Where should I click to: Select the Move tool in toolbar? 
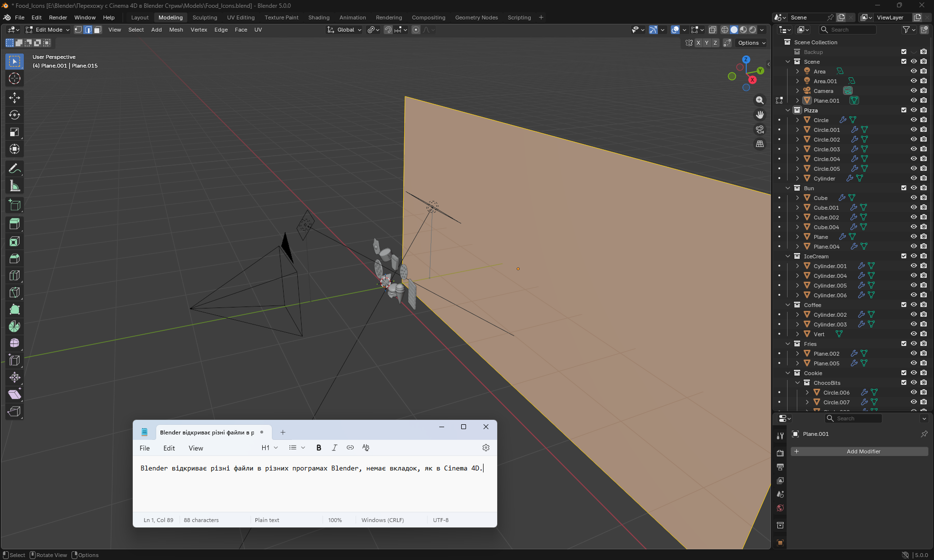(x=15, y=98)
